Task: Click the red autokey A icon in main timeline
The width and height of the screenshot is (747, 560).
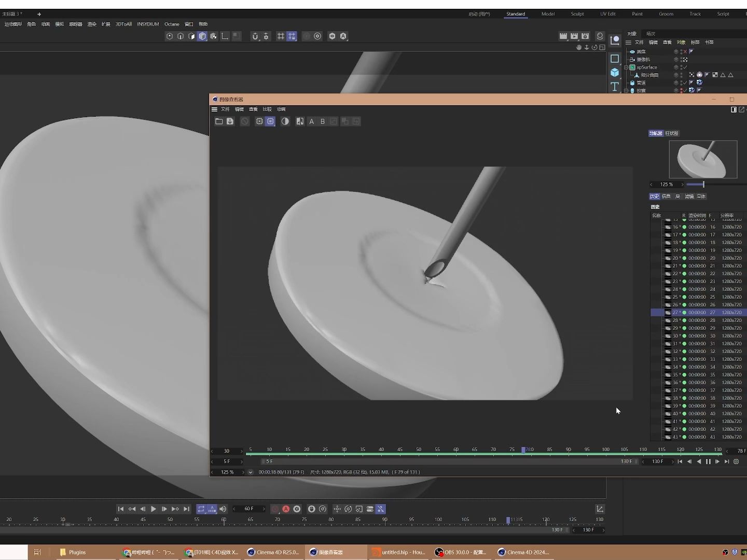Action: [x=286, y=509]
